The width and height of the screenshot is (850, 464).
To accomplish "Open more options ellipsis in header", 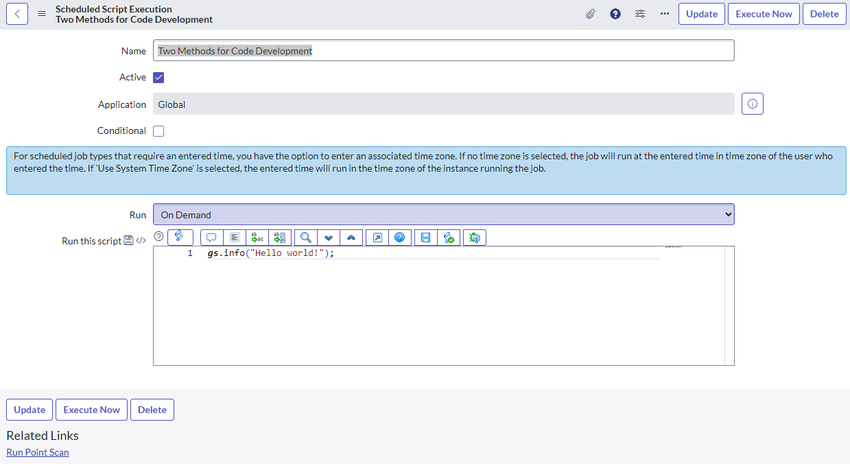I will (x=665, y=14).
